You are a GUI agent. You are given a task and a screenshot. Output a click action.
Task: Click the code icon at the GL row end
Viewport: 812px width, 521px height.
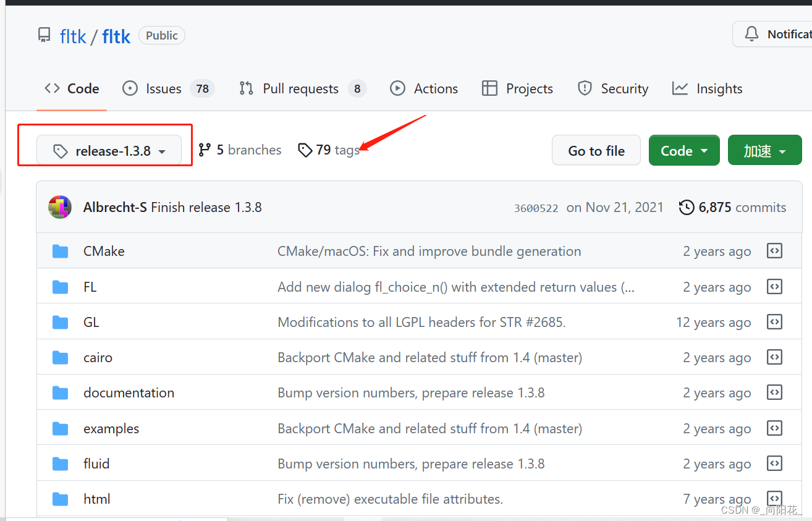click(x=774, y=322)
